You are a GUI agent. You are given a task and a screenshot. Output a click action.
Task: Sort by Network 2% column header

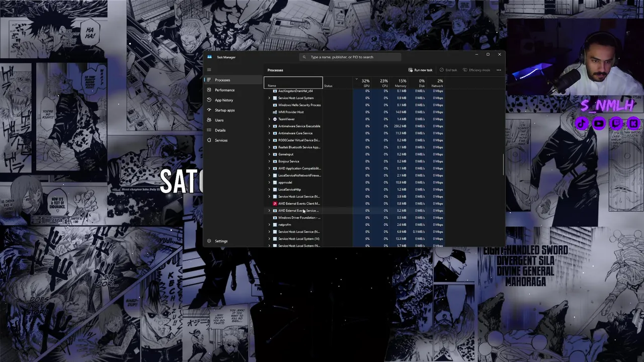436,83
